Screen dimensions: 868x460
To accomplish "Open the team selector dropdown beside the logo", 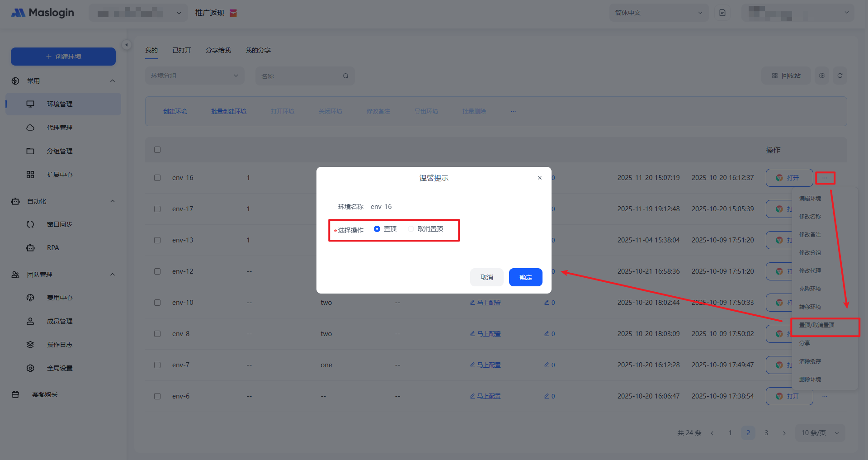I will [138, 13].
